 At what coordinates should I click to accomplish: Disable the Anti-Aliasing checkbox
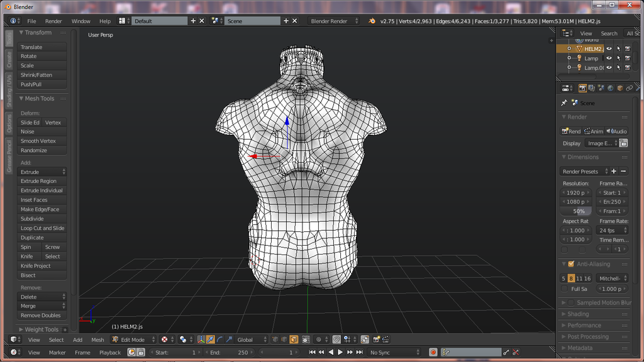pyautogui.click(x=571, y=264)
